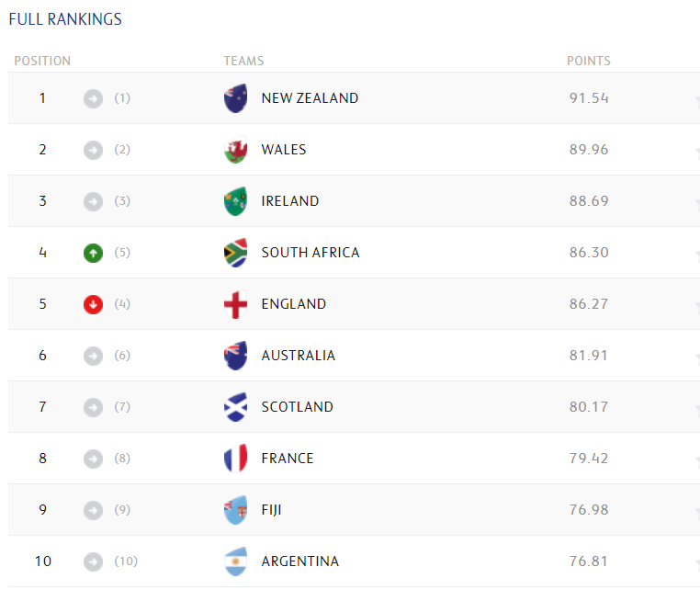The width and height of the screenshot is (700, 601).
Task: Click the green up arrow beside South Africa
Action: [x=93, y=253]
